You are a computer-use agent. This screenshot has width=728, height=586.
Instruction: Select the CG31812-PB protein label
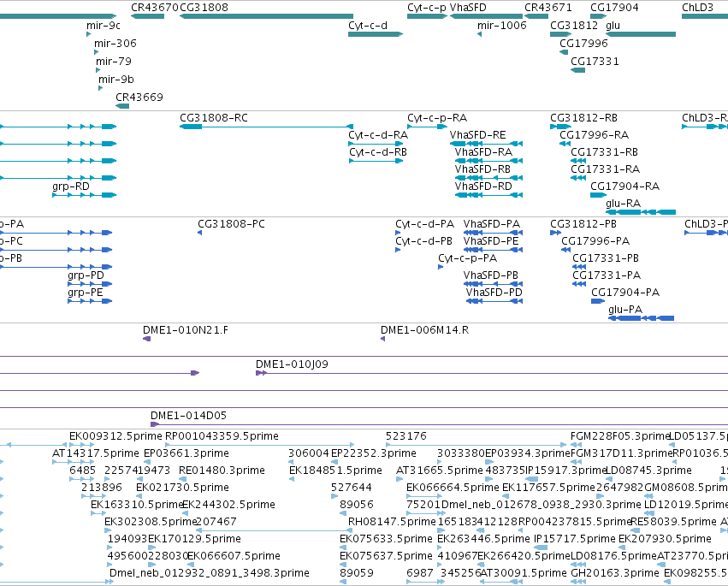[x=583, y=224]
